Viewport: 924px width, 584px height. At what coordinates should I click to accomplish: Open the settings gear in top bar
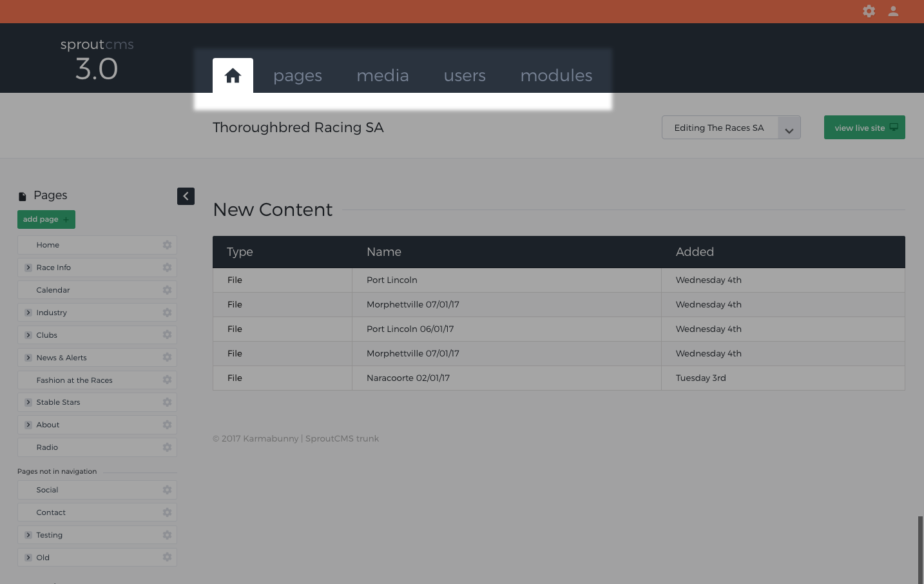coord(869,11)
